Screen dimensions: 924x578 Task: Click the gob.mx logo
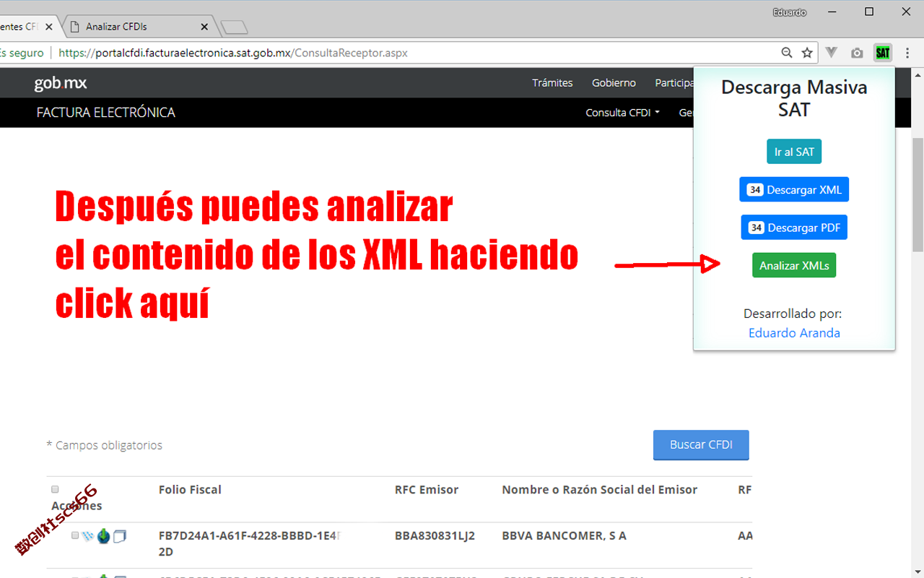coord(61,83)
